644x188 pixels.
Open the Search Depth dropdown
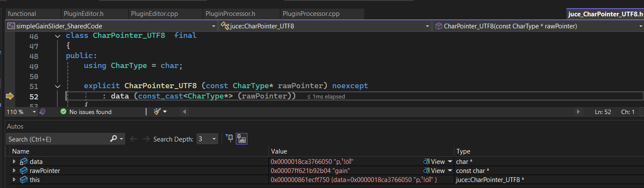(x=207, y=139)
